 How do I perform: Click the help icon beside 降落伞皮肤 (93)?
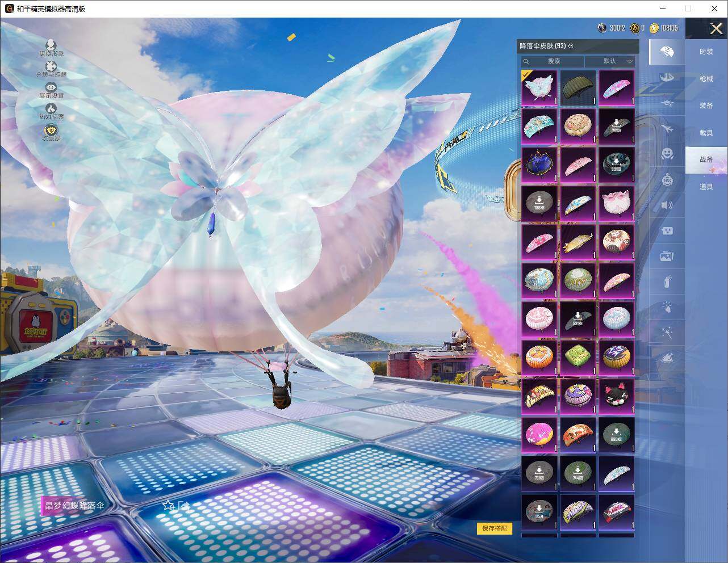[x=571, y=46]
